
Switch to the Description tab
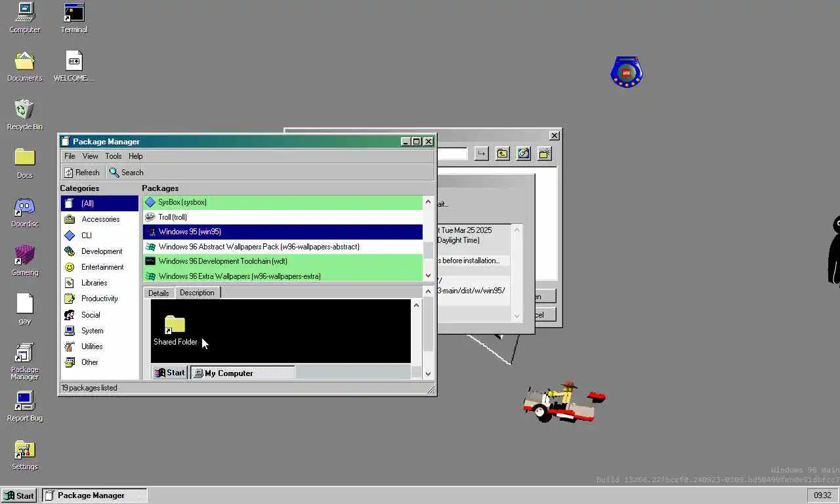[x=197, y=293]
